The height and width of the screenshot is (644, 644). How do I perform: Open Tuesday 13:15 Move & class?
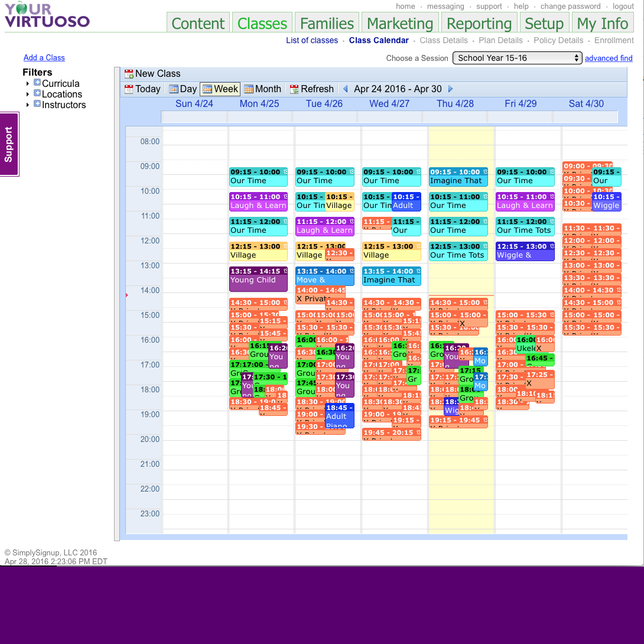coord(325,276)
